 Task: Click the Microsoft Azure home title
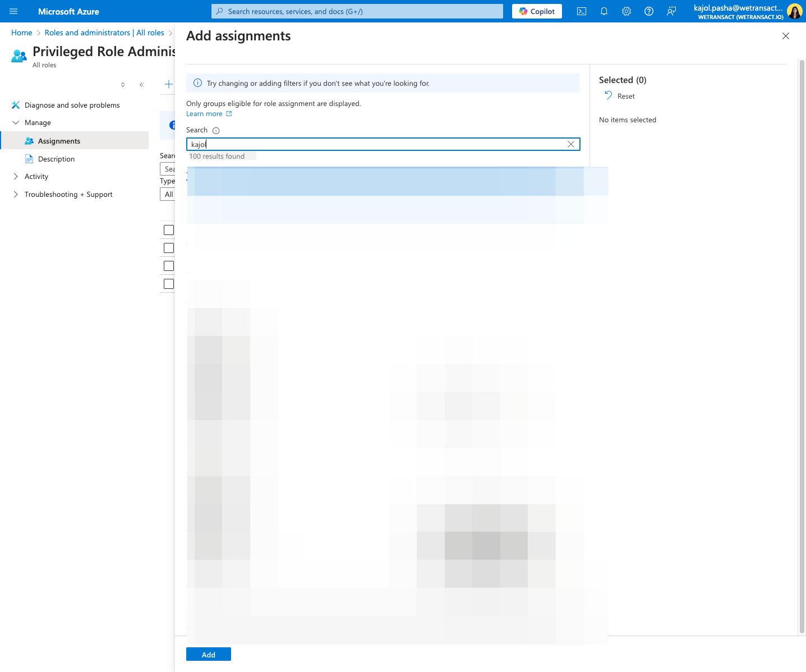68,11
